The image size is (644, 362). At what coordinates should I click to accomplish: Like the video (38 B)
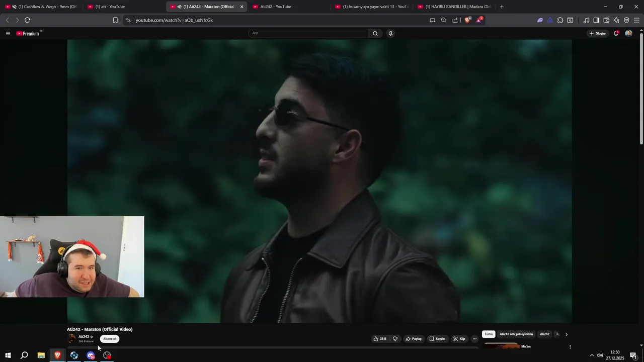[380, 339]
